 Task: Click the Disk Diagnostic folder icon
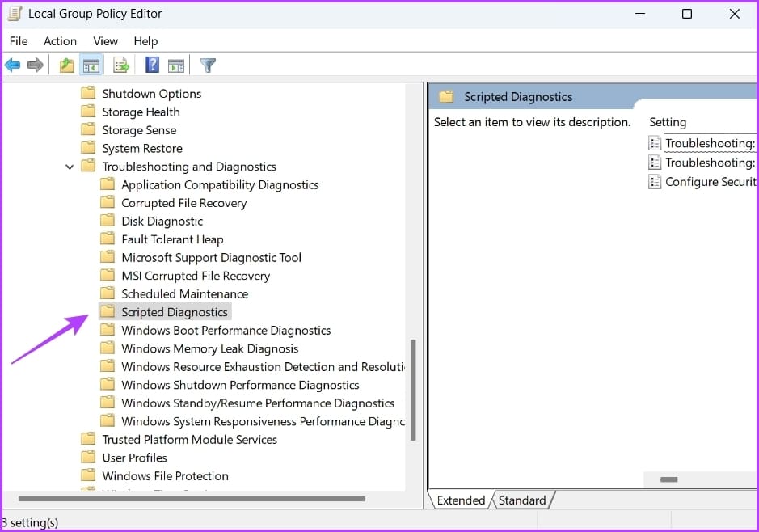coord(107,221)
